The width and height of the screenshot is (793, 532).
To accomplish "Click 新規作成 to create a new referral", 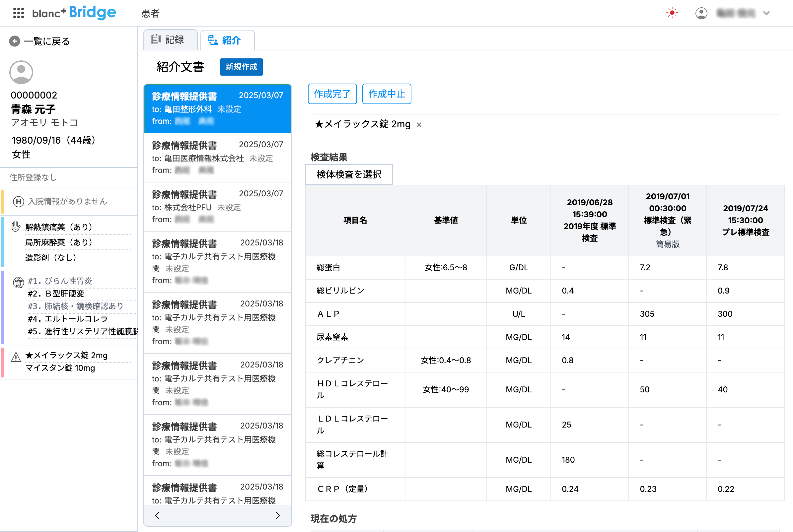I will coord(241,67).
